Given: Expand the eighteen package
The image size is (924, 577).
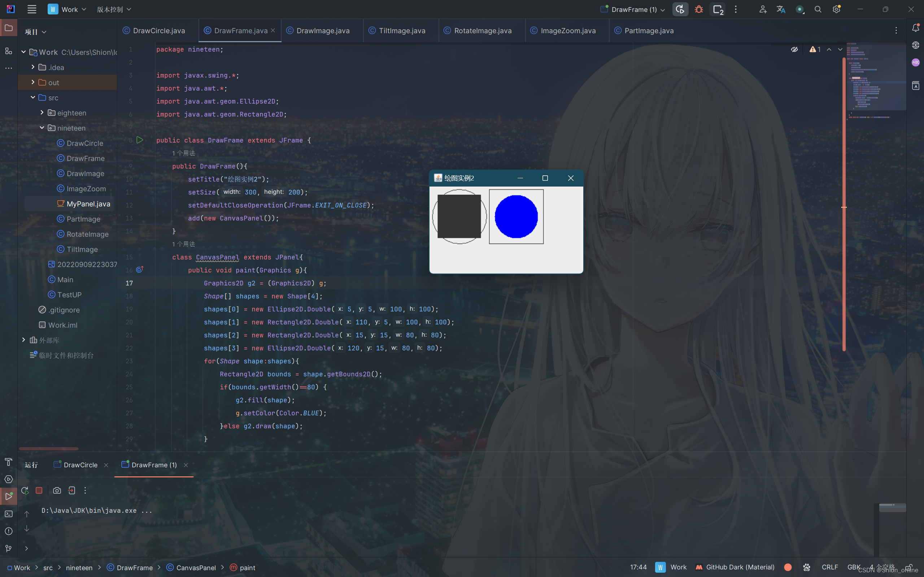Looking at the screenshot, I should [x=42, y=113].
